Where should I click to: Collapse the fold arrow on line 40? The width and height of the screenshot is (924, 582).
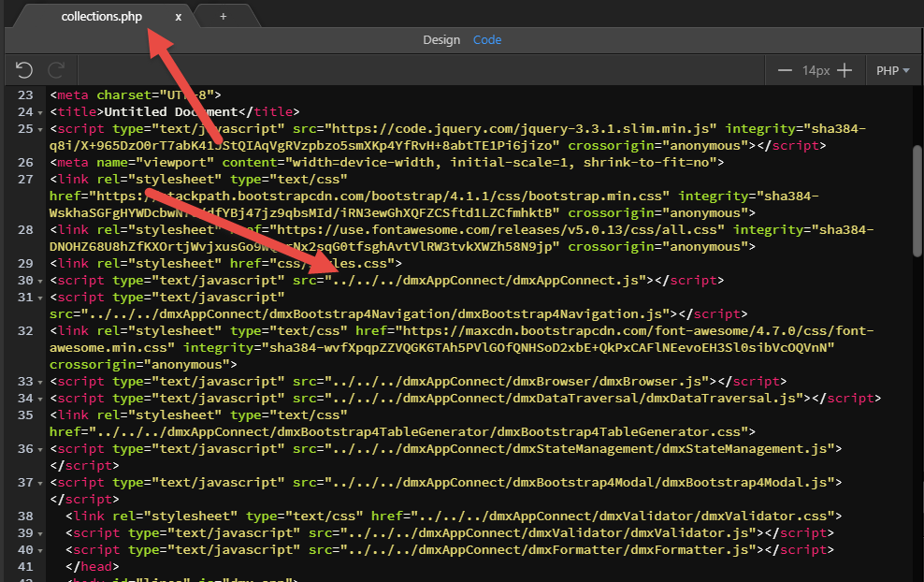click(40, 551)
